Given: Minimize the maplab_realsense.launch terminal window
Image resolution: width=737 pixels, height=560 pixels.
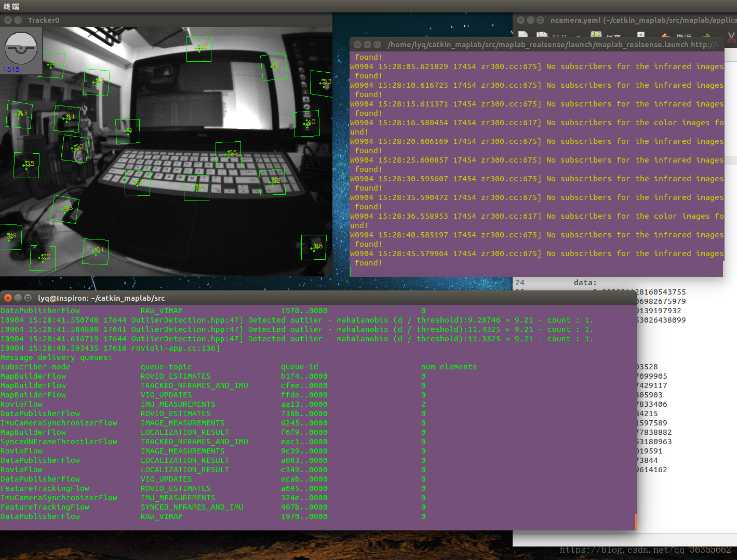Looking at the screenshot, I should pyautogui.click(x=368, y=45).
